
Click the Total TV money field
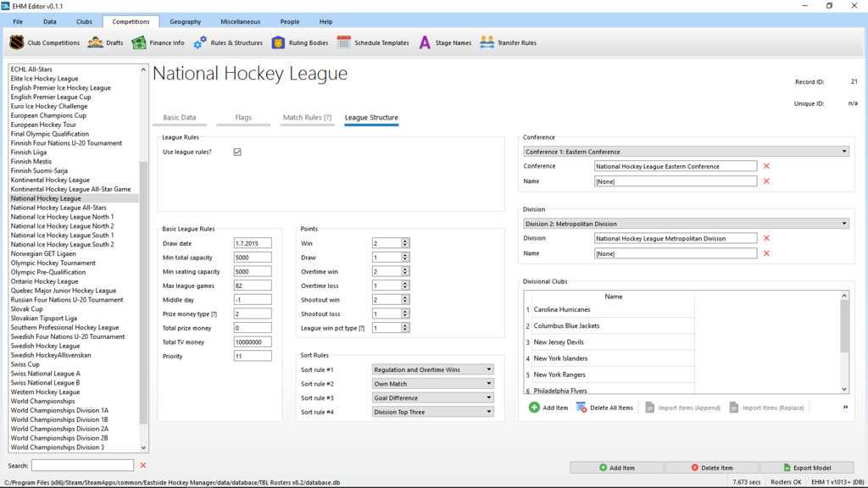pos(253,342)
